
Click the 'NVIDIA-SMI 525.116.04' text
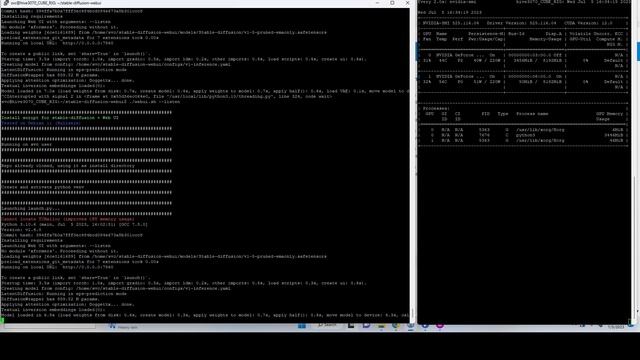click(451, 23)
